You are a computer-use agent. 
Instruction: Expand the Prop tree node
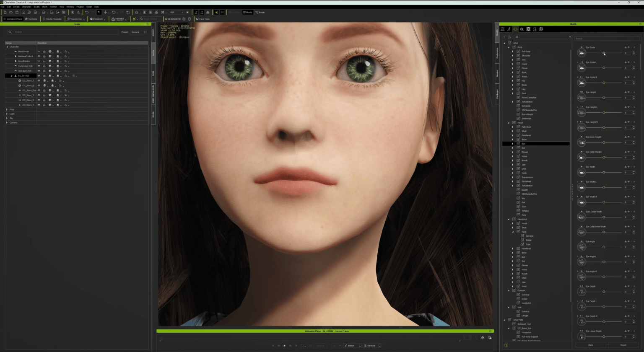pyautogui.click(x=7, y=109)
